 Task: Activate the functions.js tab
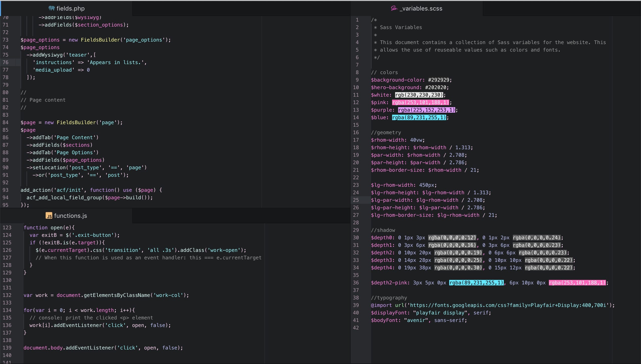tap(70, 216)
